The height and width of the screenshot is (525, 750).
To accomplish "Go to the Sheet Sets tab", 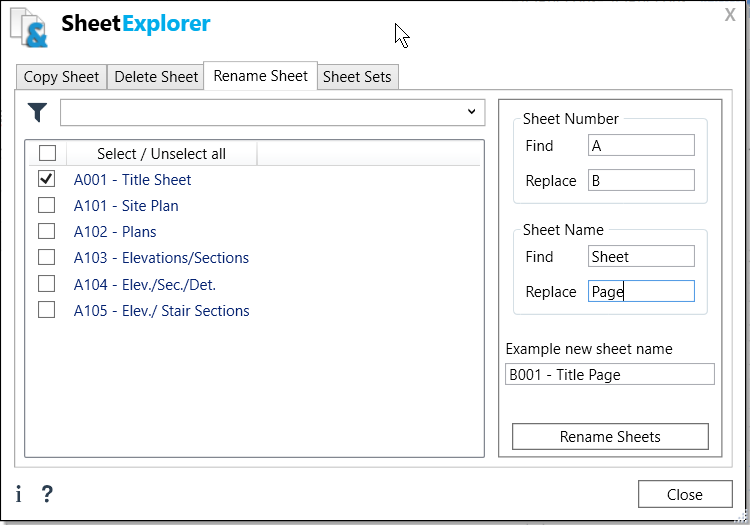I will (357, 77).
